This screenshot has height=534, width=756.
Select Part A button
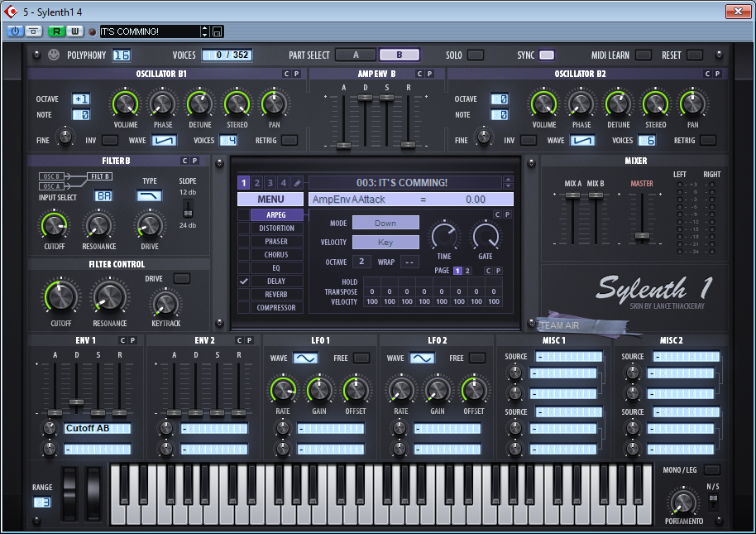[x=355, y=55]
